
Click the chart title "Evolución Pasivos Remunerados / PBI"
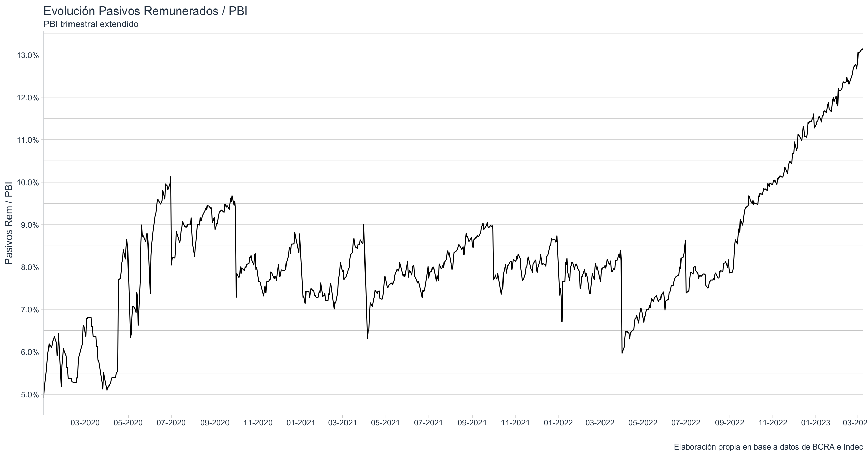145,11
